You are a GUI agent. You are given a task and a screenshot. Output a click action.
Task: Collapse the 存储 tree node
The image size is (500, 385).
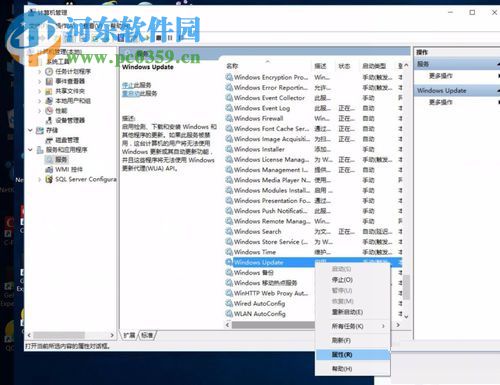[30, 130]
